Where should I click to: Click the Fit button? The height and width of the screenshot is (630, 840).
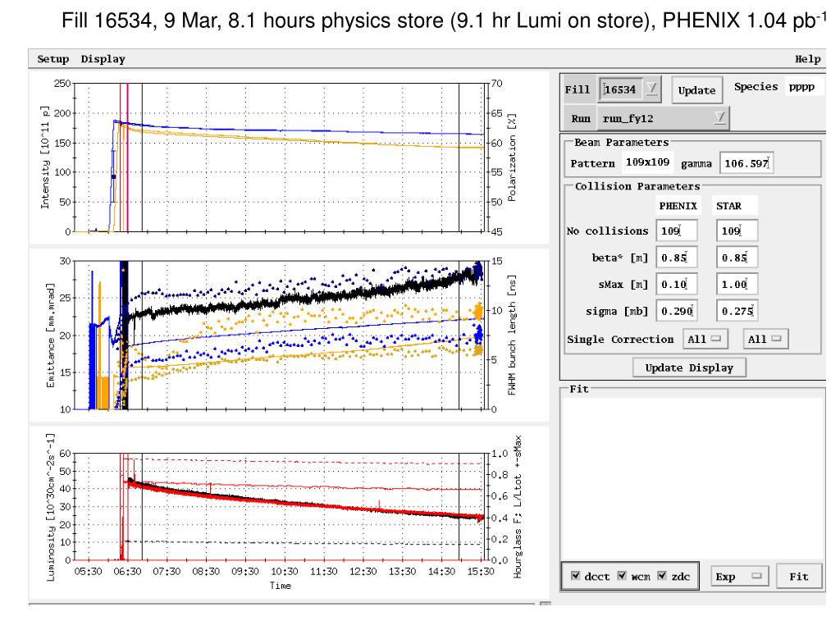tap(798, 577)
